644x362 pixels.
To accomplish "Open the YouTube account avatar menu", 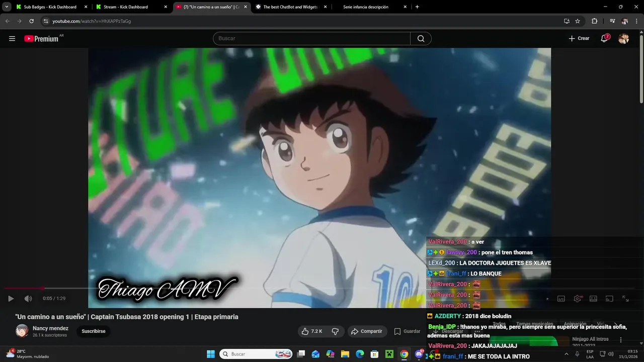I will coord(623,39).
